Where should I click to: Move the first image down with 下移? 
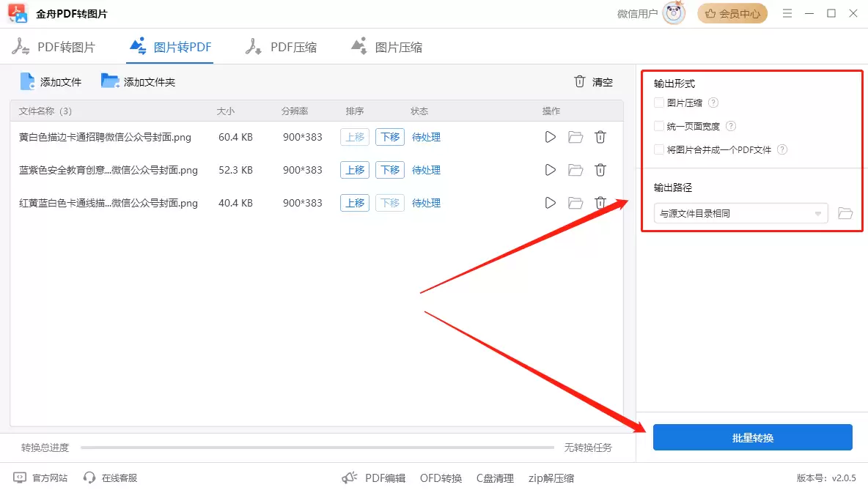(x=390, y=137)
